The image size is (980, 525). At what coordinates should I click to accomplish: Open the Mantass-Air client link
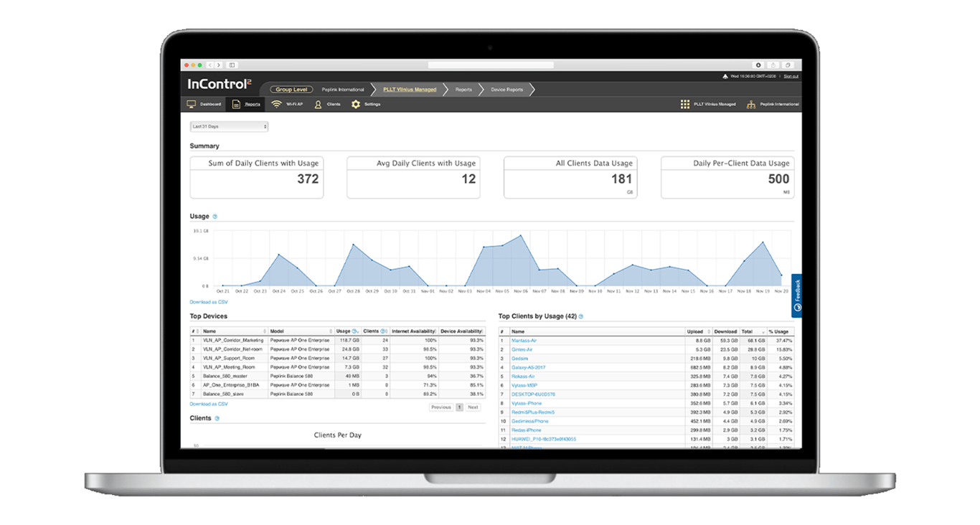click(x=524, y=341)
